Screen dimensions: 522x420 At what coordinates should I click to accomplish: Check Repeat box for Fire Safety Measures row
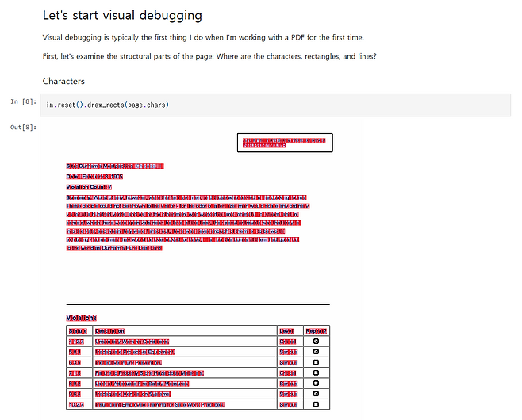(x=316, y=383)
